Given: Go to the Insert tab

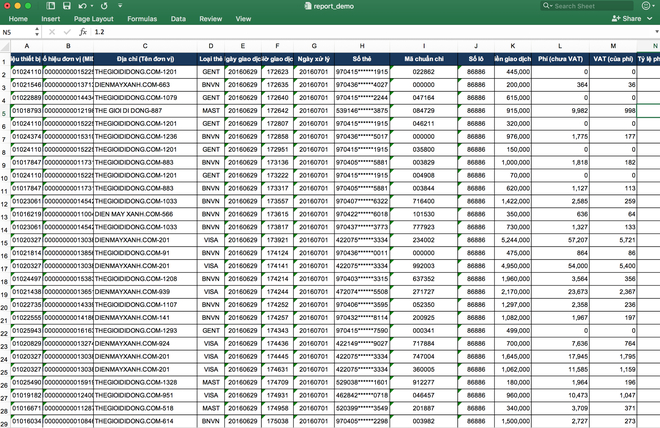Looking at the screenshot, I should click(52, 19).
